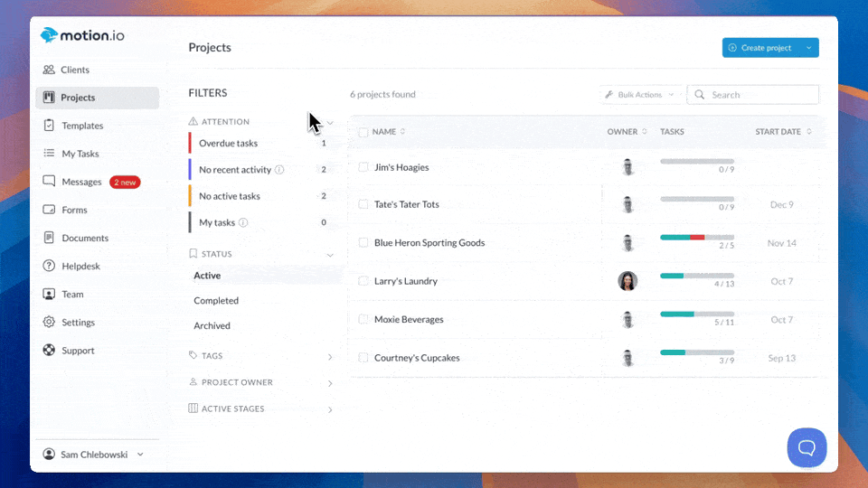
Task: Open the Blue Heron Sporting Goods project
Action: pyautogui.click(x=429, y=242)
